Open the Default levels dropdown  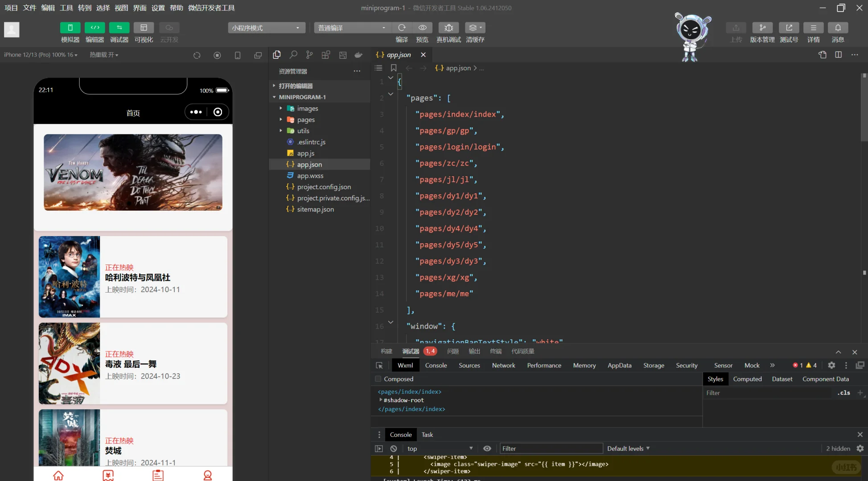coord(628,448)
